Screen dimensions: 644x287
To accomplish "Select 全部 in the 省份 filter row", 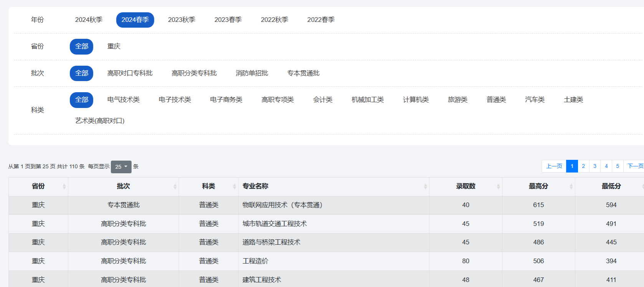I will (x=81, y=46).
